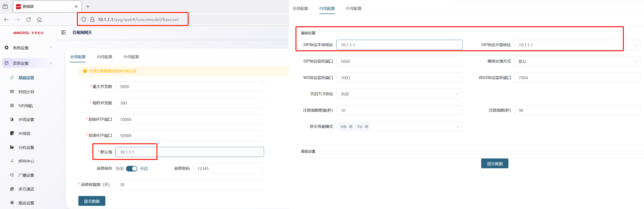This screenshot has width=644, height=209.
Task: Click the browser reload icon
Action: click(x=28, y=19)
